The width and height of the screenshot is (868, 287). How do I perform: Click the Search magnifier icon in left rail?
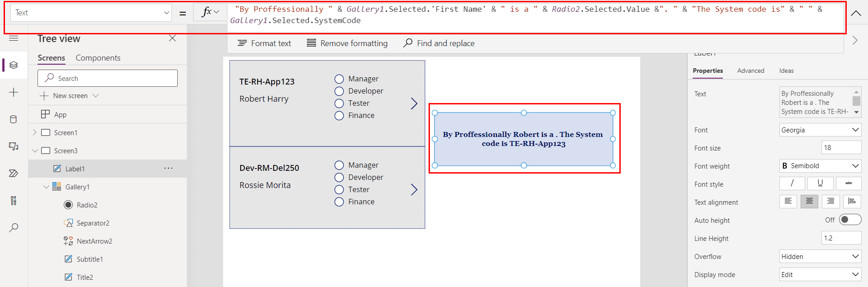(14, 227)
